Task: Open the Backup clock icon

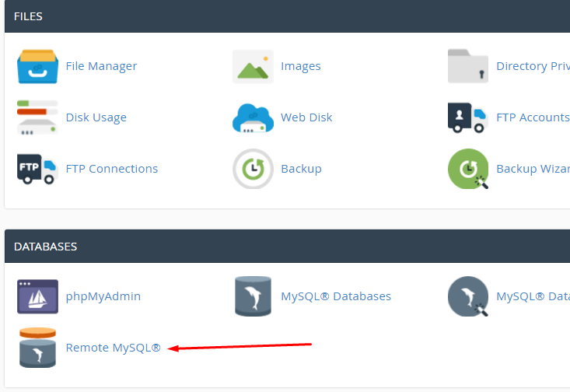Action: (253, 169)
